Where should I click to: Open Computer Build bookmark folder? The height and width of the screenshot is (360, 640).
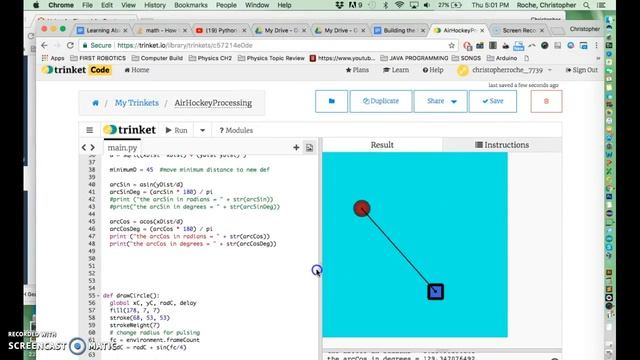(157, 58)
